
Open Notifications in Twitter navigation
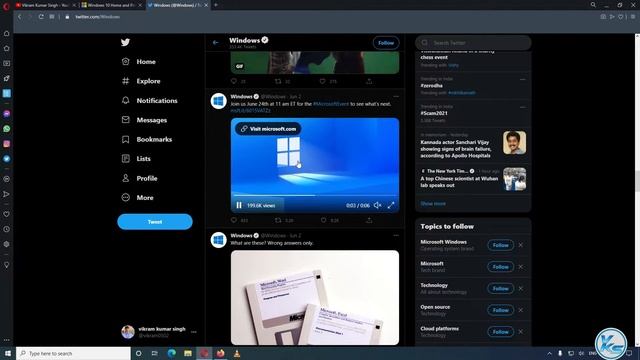tap(149, 100)
